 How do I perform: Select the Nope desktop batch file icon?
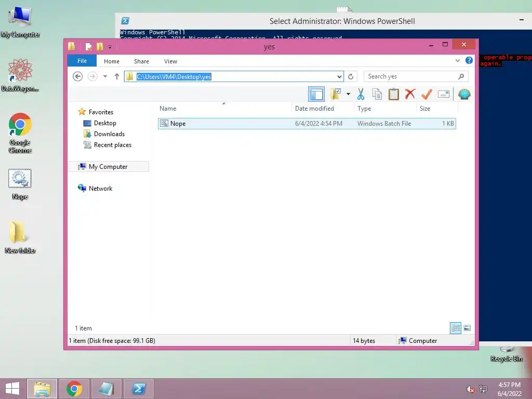point(20,184)
